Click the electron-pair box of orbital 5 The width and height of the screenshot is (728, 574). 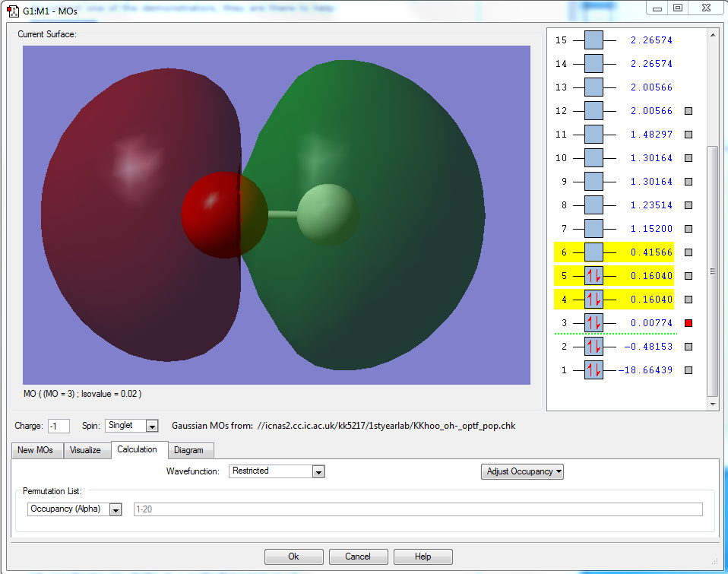(593, 276)
